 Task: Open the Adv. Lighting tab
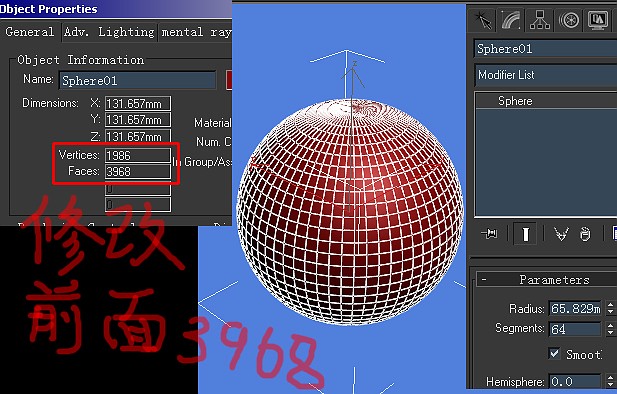109,32
